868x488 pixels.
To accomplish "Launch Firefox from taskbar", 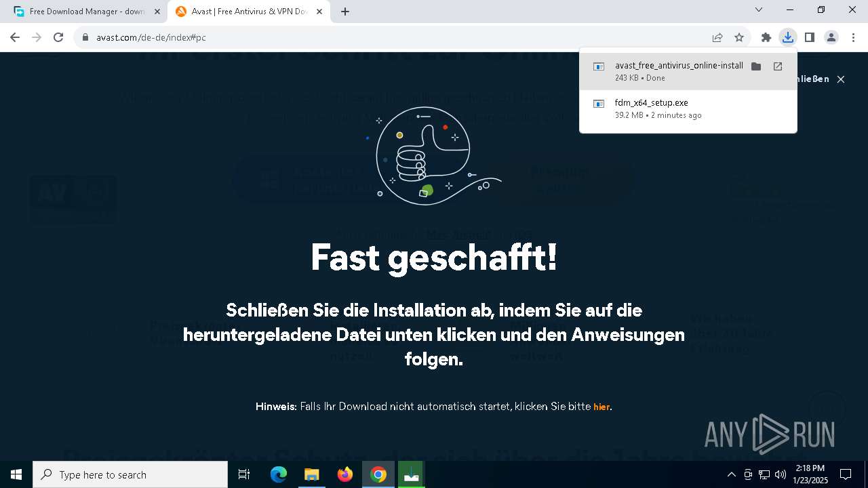I will pos(345,474).
